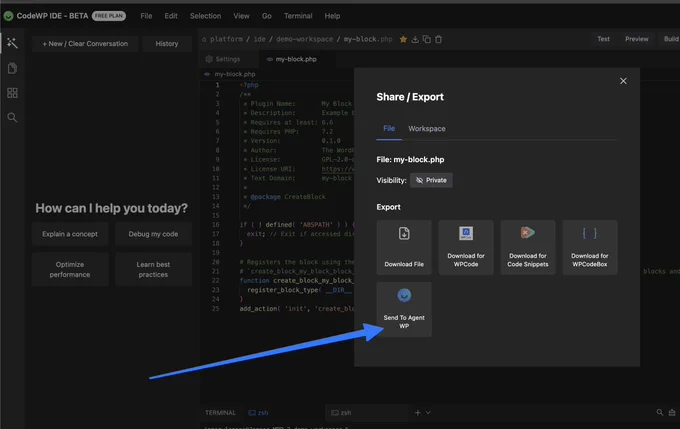Viewport: 680px width, 429px height.
Task: Open the files explorer icon in sidebar
Action: tap(12, 68)
